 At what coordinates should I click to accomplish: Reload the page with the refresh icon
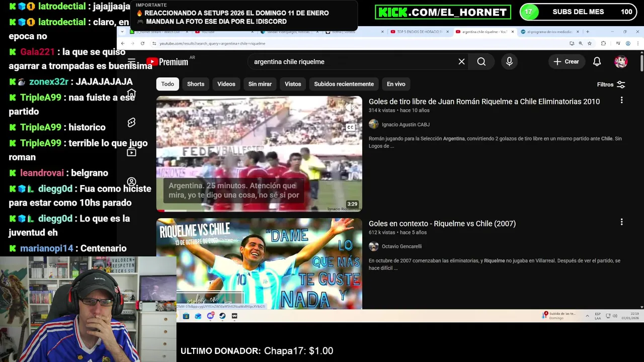click(142, 44)
